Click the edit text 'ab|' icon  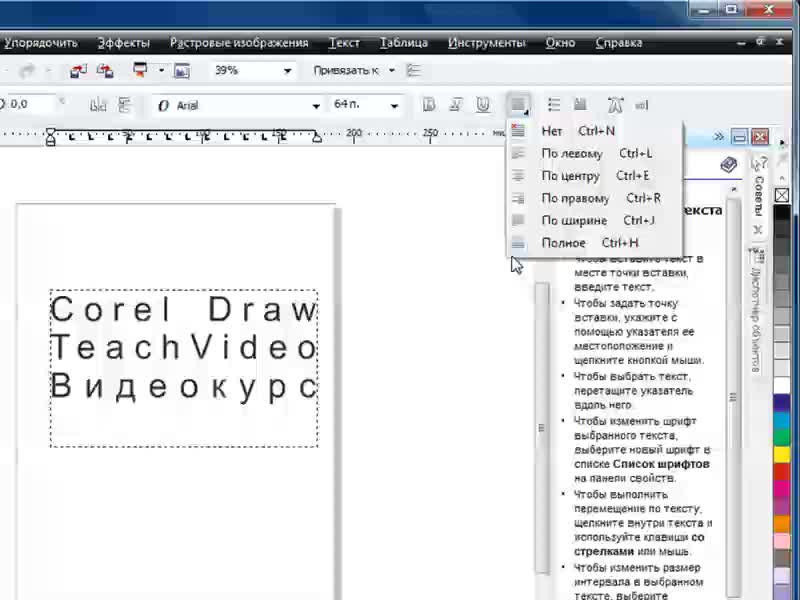641,106
